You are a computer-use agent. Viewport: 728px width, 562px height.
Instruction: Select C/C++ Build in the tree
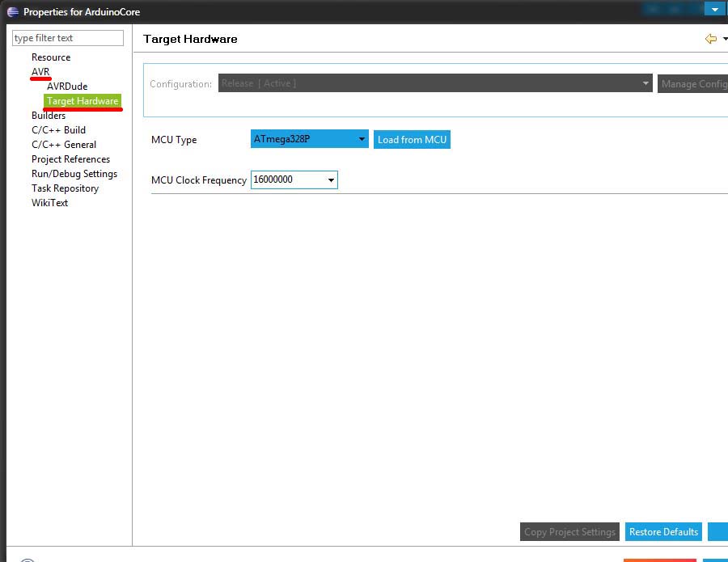(x=58, y=130)
